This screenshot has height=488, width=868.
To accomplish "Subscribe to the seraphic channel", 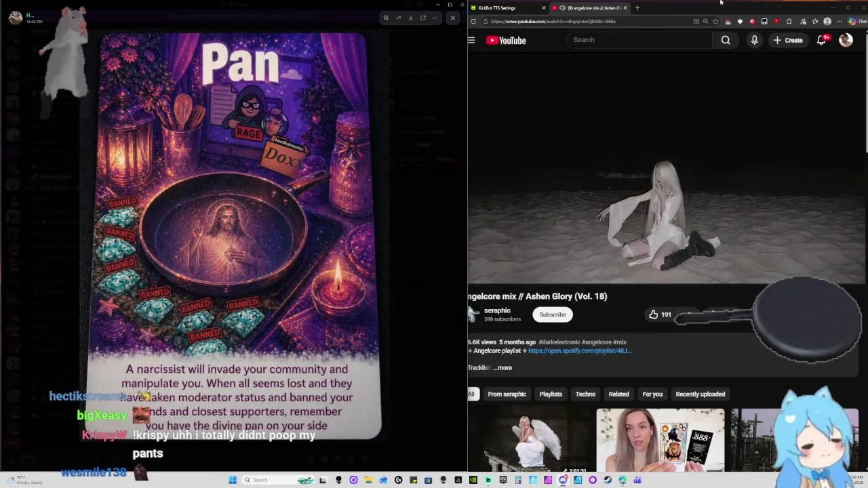I will (x=553, y=314).
